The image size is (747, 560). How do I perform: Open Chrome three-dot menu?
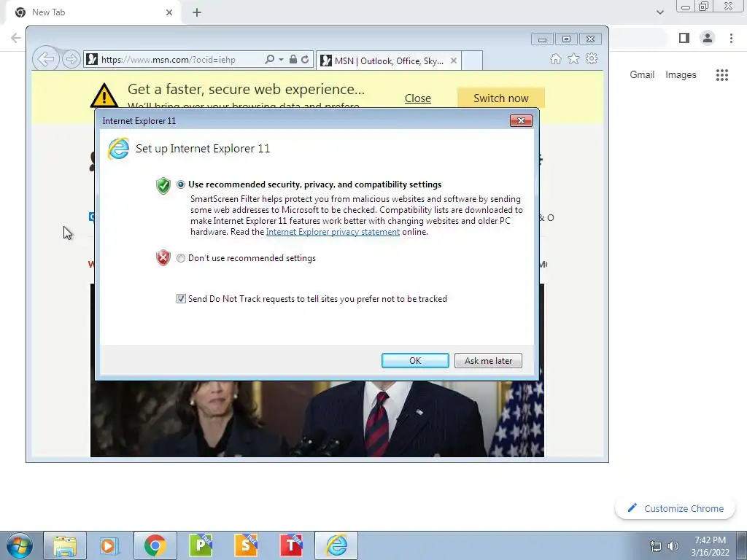(x=731, y=38)
